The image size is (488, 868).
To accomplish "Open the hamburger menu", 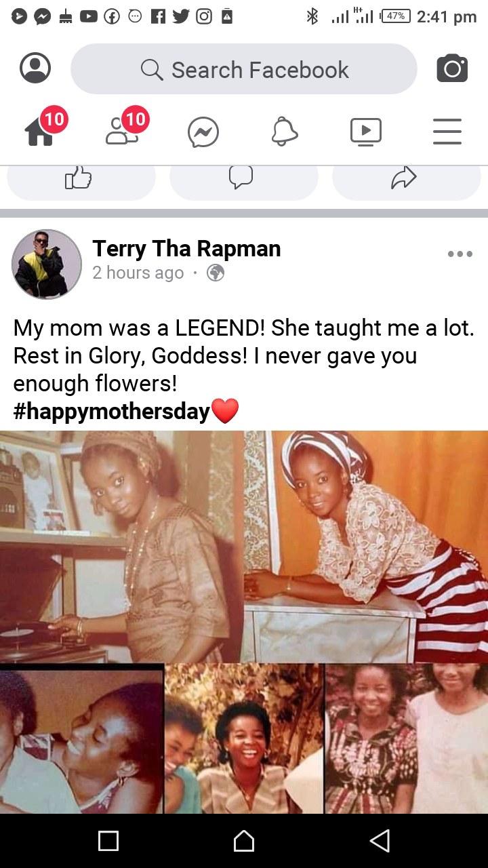I will click(x=447, y=132).
